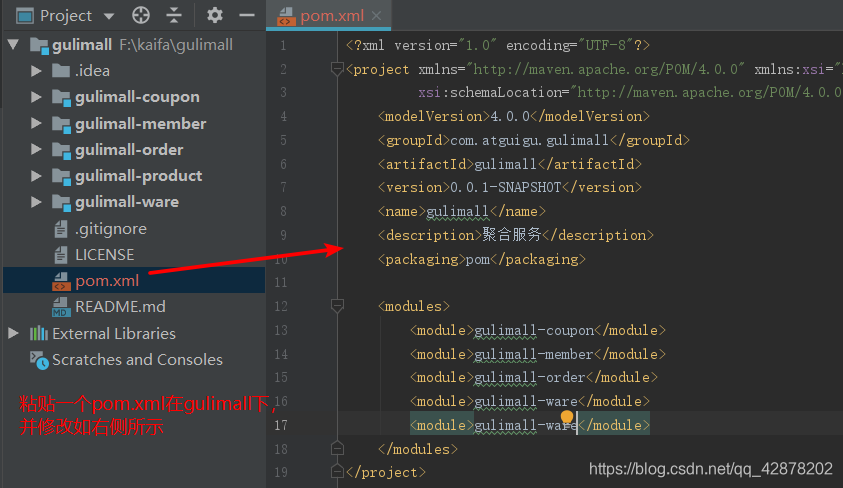Click module entry gulimall-ware on line 16

(525, 401)
